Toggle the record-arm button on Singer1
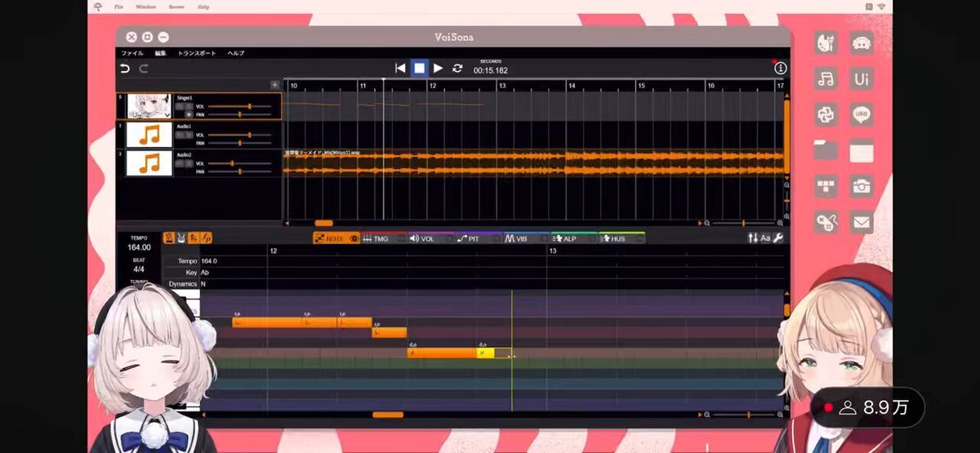This screenshot has height=453, width=980. (x=189, y=114)
